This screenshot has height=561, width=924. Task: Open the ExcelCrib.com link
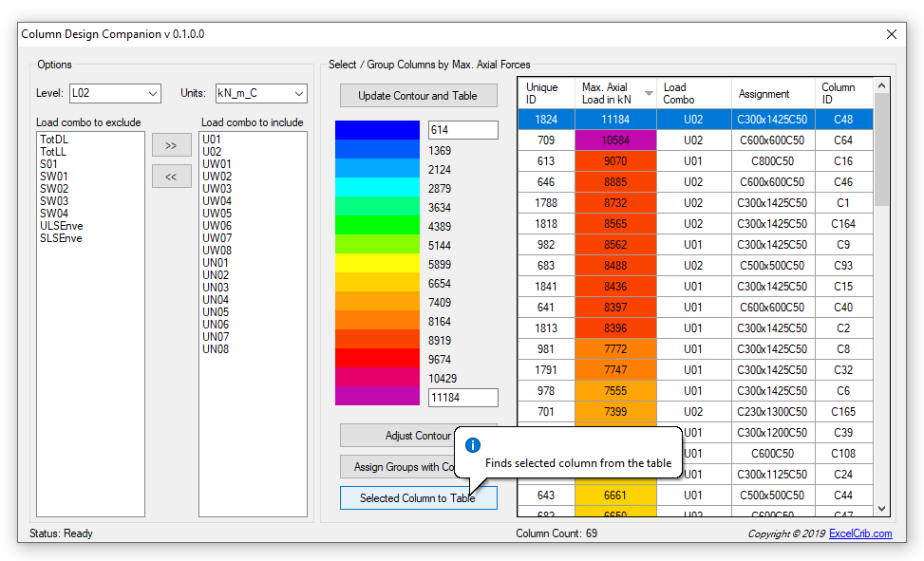point(859,533)
